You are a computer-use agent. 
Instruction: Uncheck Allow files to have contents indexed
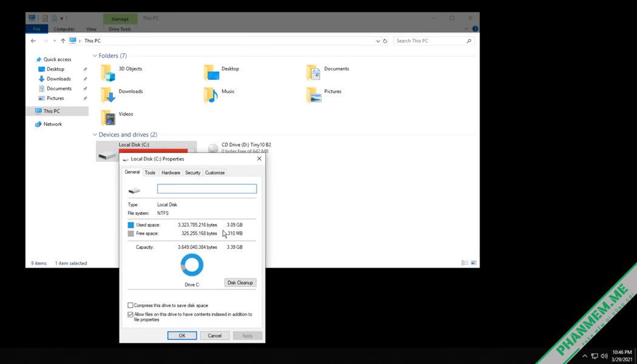[x=130, y=314]
